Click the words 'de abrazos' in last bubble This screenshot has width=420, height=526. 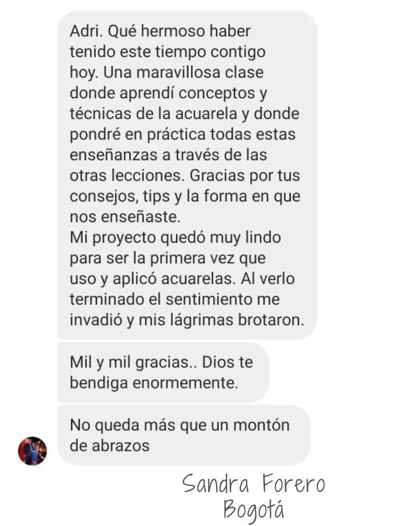click(x=110, y=446)
